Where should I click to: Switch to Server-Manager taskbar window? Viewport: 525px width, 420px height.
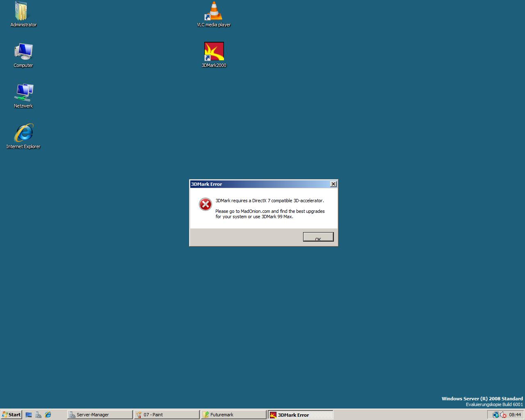(100, 415)
